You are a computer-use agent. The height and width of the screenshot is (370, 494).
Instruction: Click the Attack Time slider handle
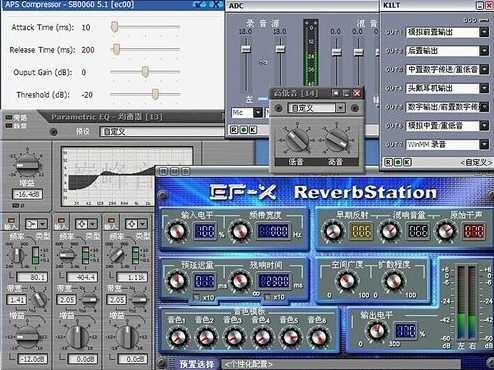pos(114,27)
